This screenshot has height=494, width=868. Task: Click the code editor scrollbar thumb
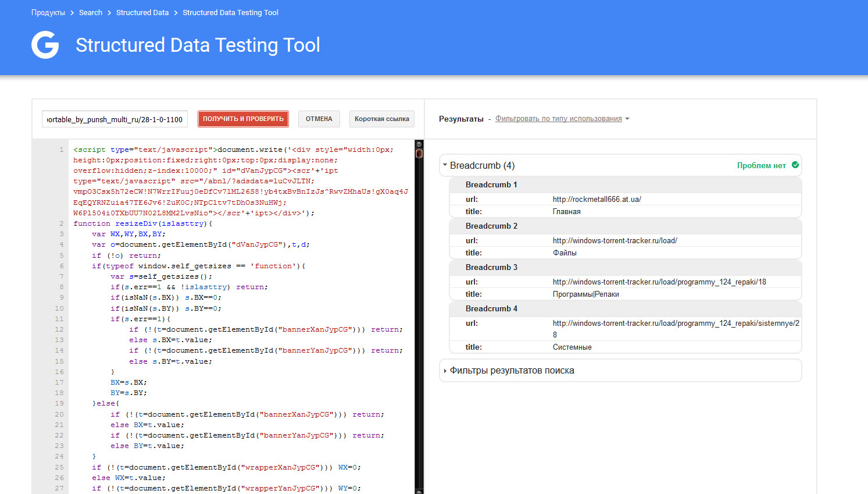coord(419,154)
